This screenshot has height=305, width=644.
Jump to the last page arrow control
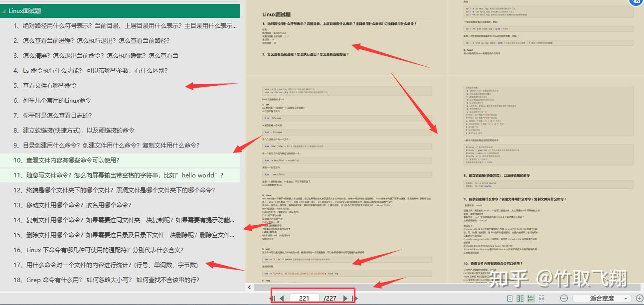pyautogui.click(x=354, y=298)
